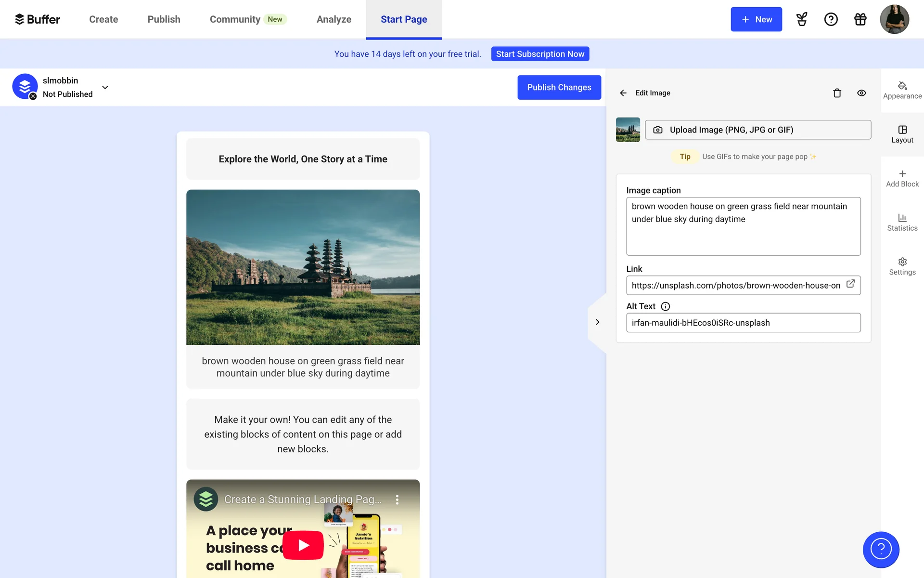
Task: Open Add Block panel
Action: (x=902, y=178)
